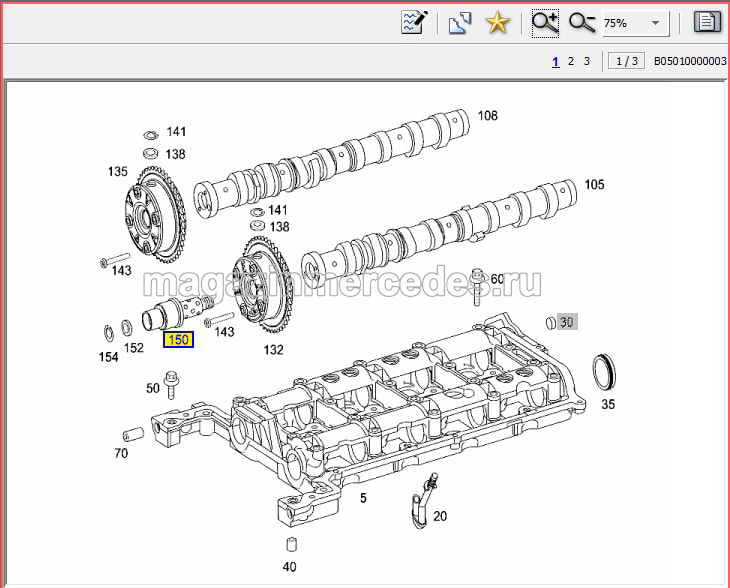The width and height of the screenshot is (730, 588).
Task: Click the image compare icon in toolbar
Action: pos(459,22)
